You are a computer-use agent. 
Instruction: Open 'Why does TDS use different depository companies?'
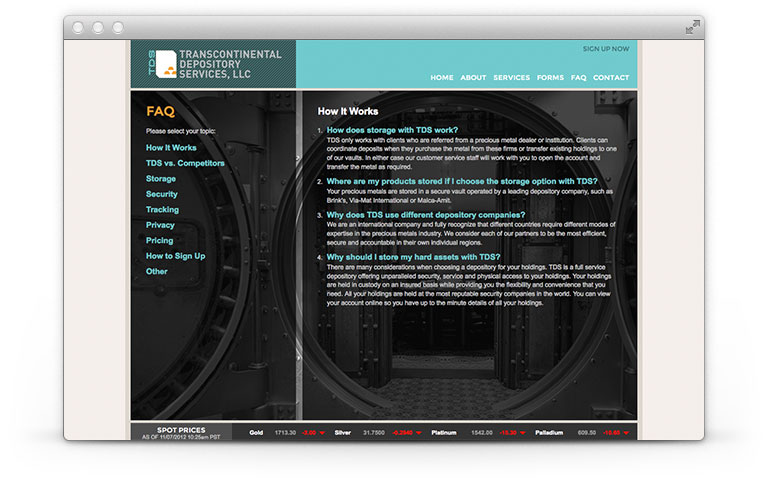tap(426, 215)
